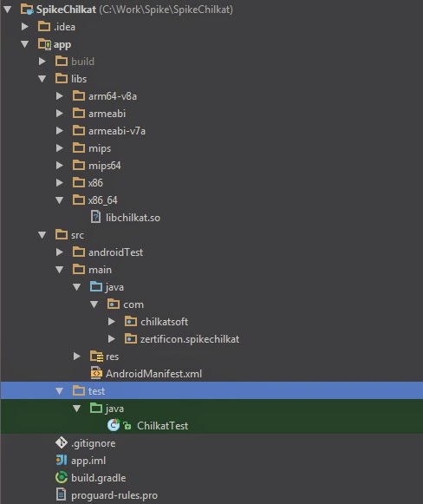
Task: Click the ChilkatTest class icon
Action: (114, 425)
